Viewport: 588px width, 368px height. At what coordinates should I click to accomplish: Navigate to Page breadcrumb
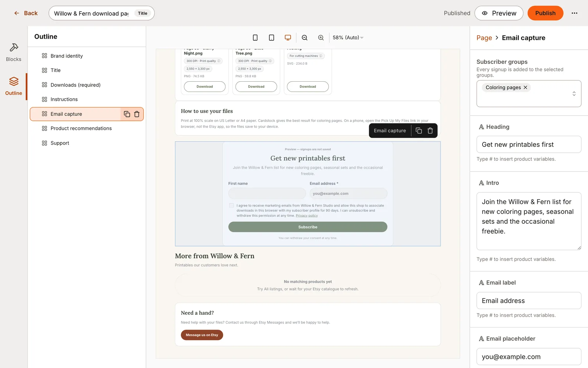484,38
